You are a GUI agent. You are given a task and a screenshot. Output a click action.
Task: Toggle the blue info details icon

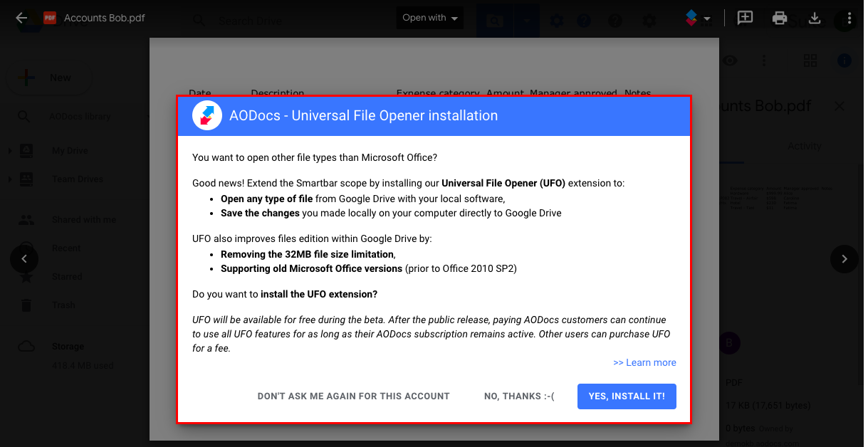845,61
